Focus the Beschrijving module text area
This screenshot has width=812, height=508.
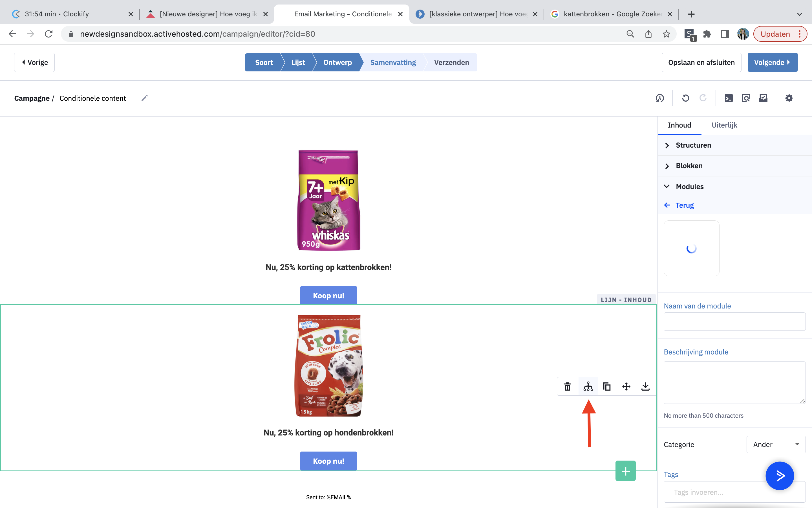734,382
